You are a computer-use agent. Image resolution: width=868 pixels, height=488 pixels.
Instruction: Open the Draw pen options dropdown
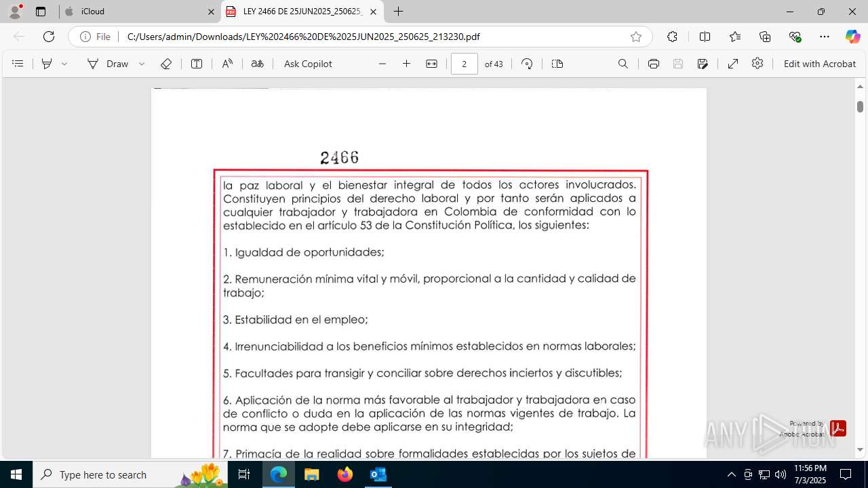click(x=142, y=64)
